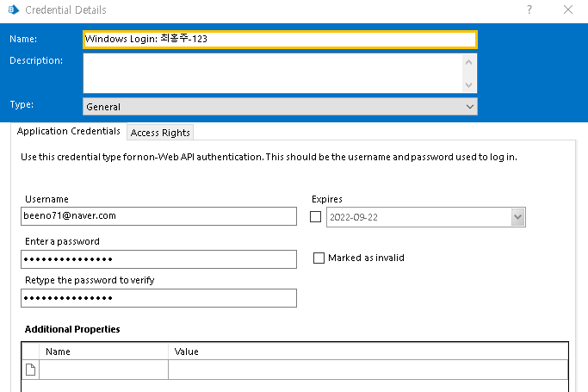588x392 pixels.
Task: Click the Retype the password field
Action: (158, 297)
